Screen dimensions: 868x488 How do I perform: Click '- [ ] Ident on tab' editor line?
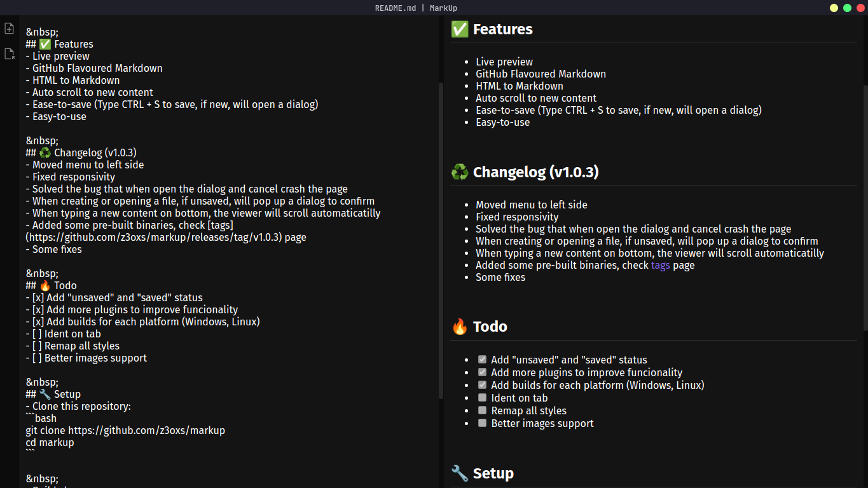point(63,334)
